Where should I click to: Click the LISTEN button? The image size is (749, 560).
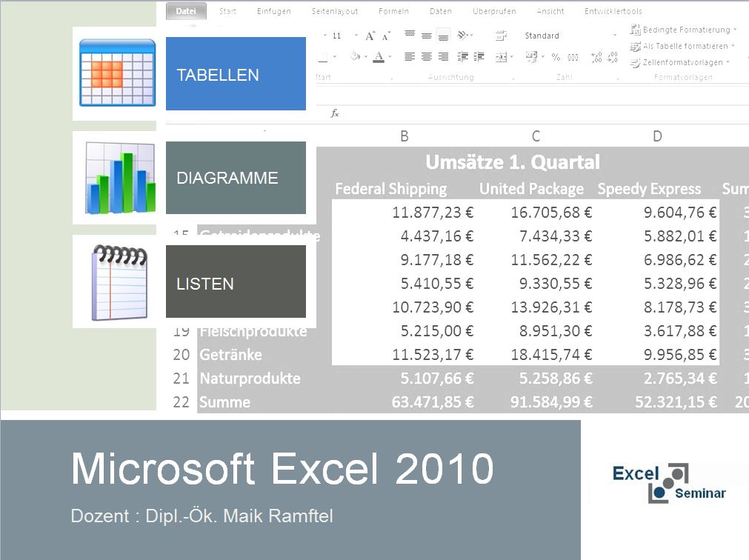tap(236, 281)
